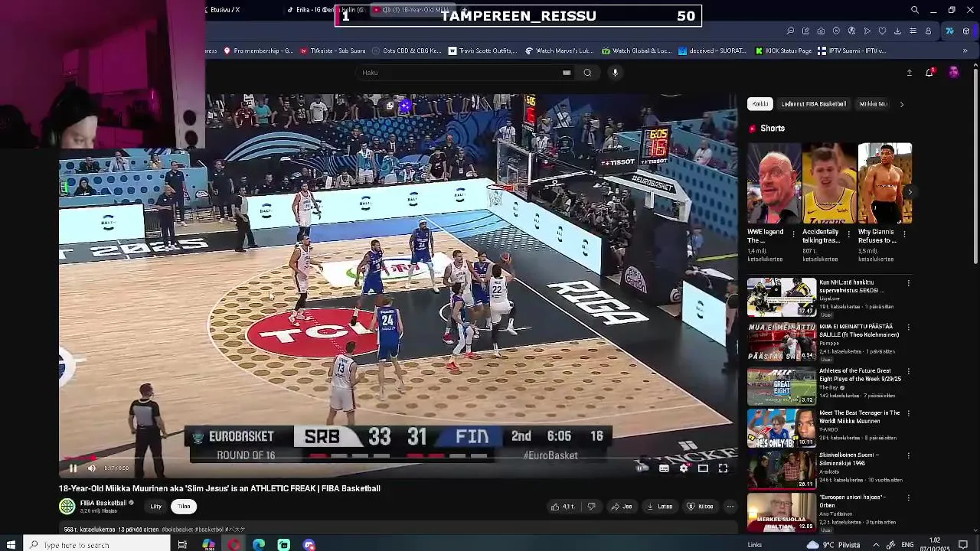Open Meet The Best Teenager video

pyautogui.click(x=782, y=428)
